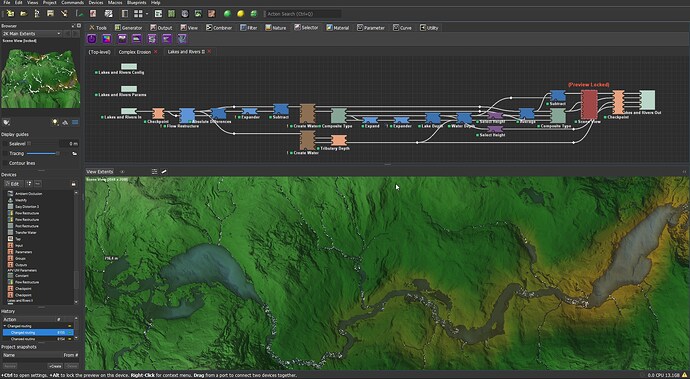Toggle the light bulb lighting icon
690x379 pixels.
(x=55, y=122)
